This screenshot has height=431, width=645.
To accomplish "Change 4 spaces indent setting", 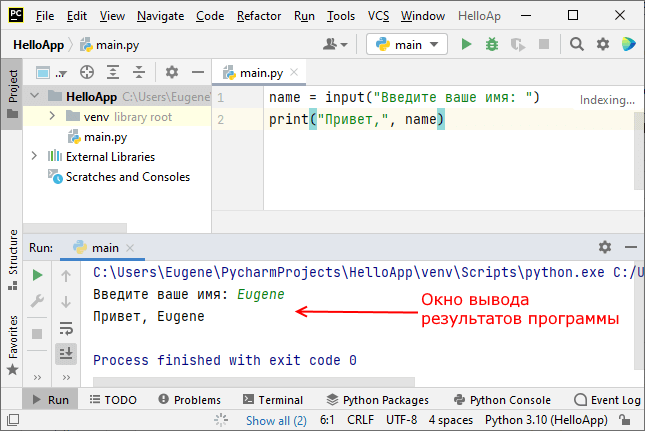I will [x=451, y=420].
